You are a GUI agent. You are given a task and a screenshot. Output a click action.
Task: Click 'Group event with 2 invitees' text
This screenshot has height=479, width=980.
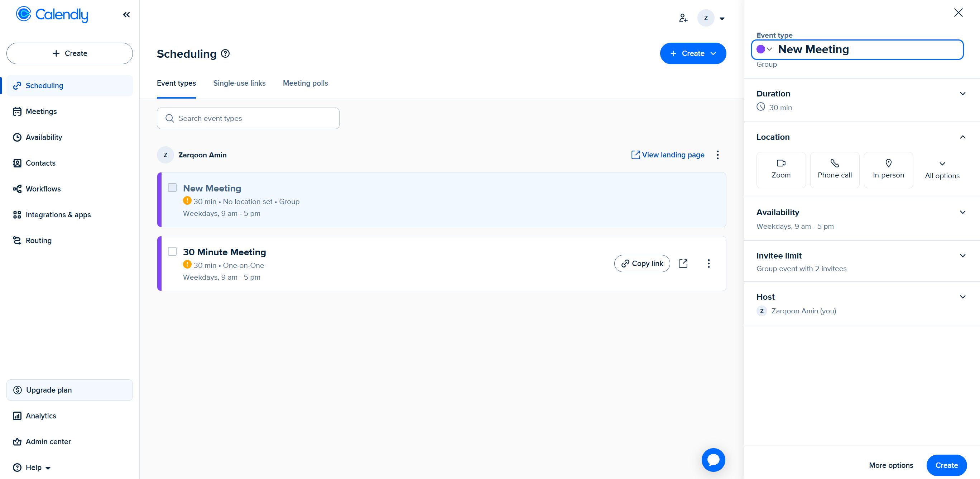coord(801,269)
